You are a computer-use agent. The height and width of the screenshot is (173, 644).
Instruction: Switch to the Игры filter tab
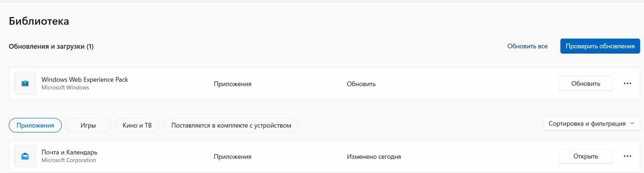[88, 125]
